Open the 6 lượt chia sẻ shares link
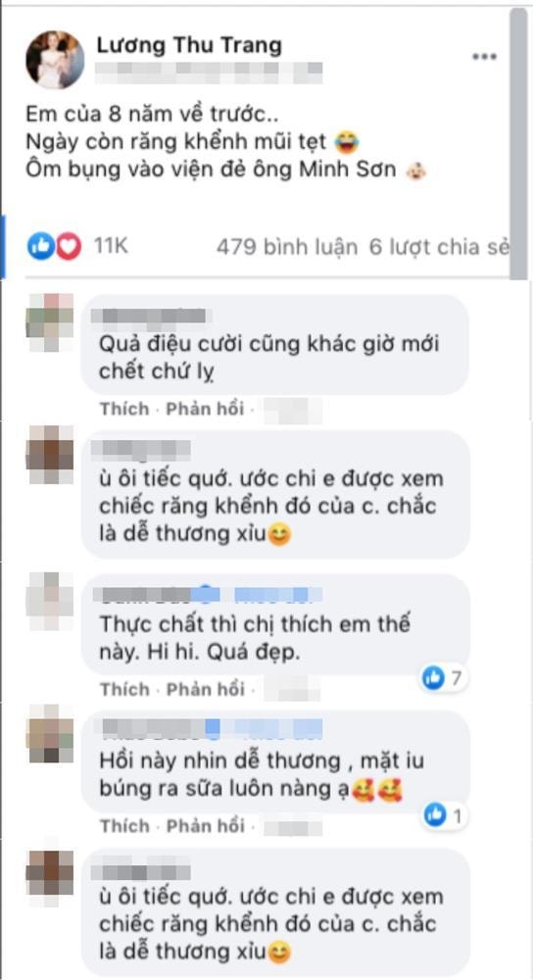The width and height of the screenshot is (533, 980). tap(439, 248)
